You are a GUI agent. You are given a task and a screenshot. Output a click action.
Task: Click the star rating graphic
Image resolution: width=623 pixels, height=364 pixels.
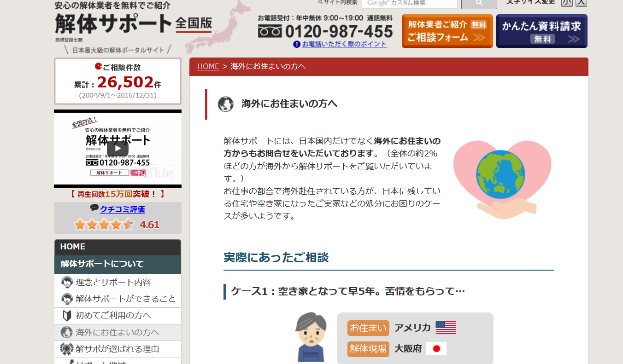click(104, 225)
